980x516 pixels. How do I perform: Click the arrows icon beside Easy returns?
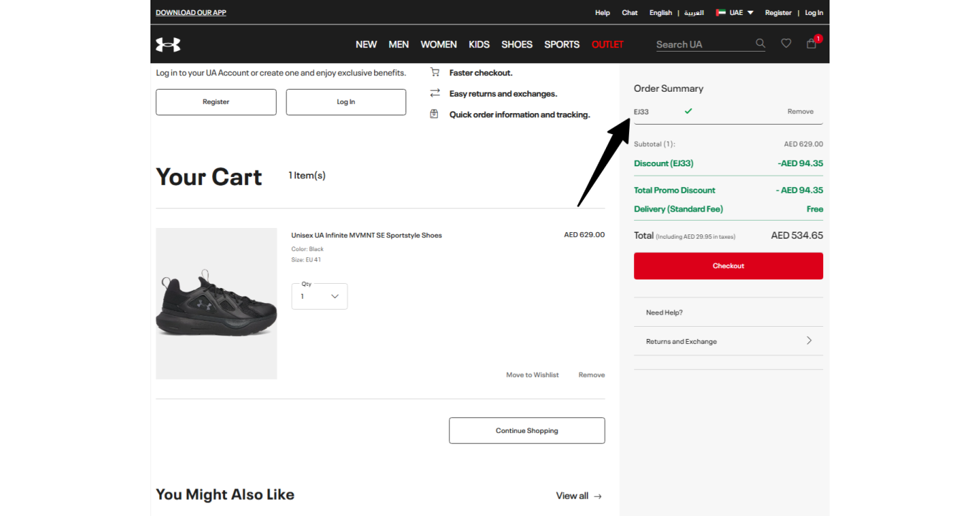click(x=434, y=93)
